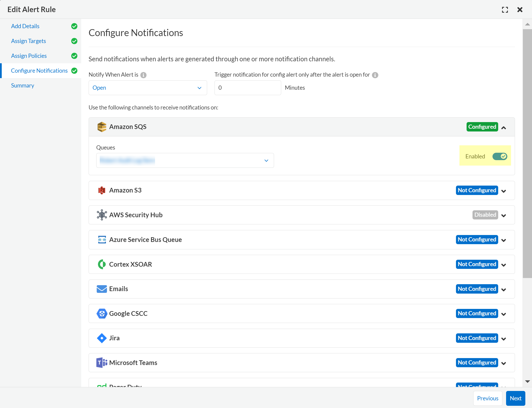The height and width of the screenshot is (408, 532).
Task: Click the Configured badge on Amazon SQS
Action: click(482, 127)
